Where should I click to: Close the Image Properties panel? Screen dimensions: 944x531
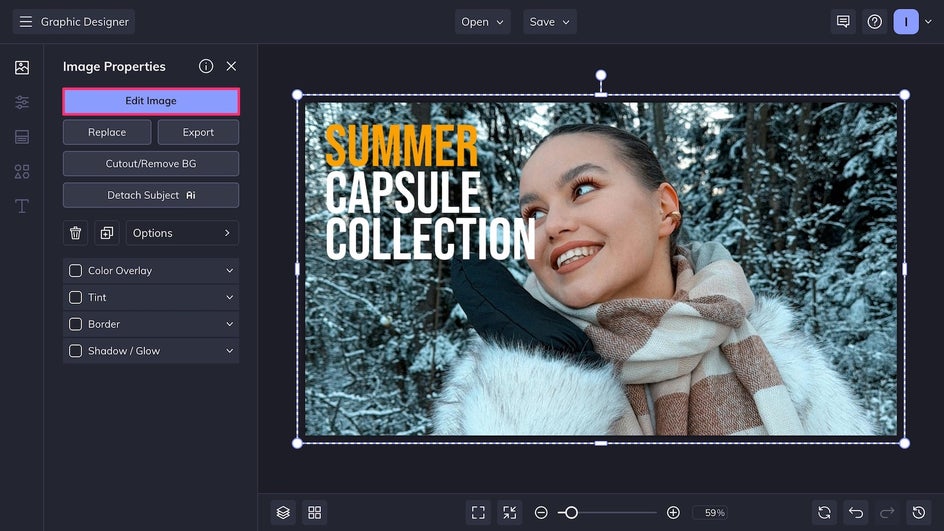(x=231, y=66)
